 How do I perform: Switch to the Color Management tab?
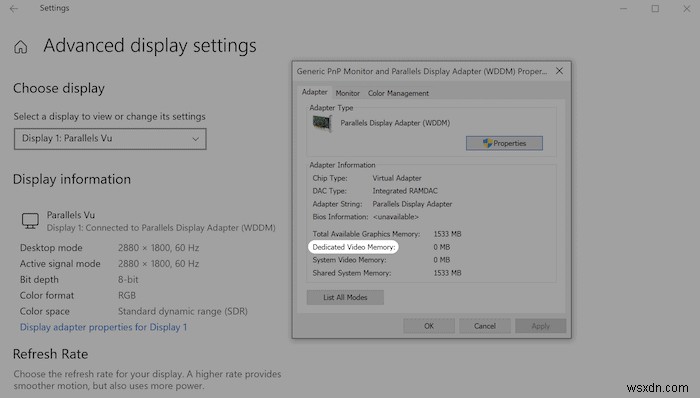(398, 93)
